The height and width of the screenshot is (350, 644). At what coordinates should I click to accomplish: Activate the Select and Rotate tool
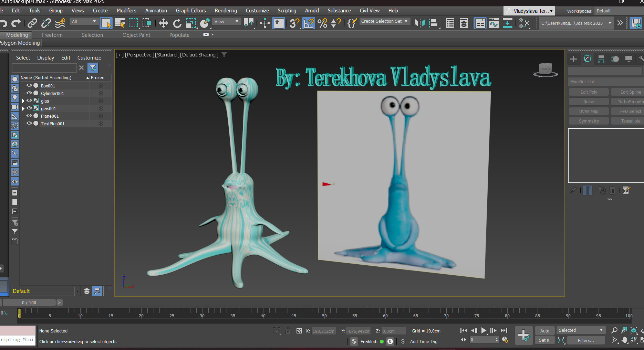[x=177, y=23]
